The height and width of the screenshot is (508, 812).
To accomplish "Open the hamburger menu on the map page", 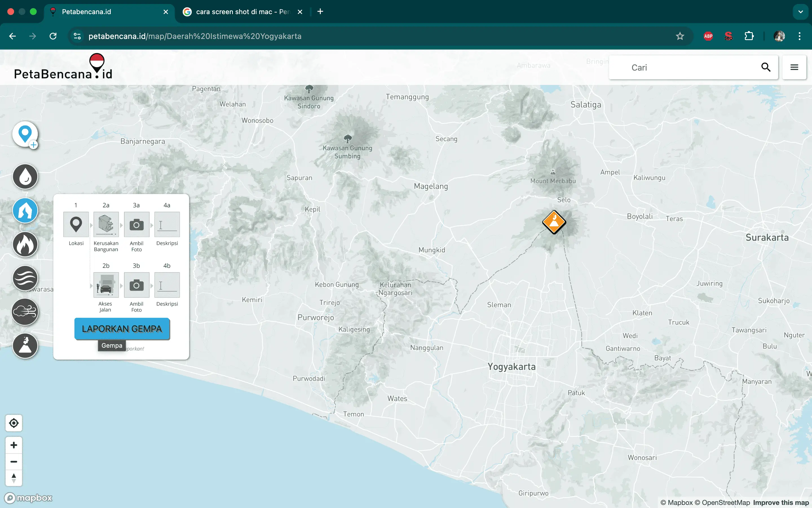I will coord(794,67).
